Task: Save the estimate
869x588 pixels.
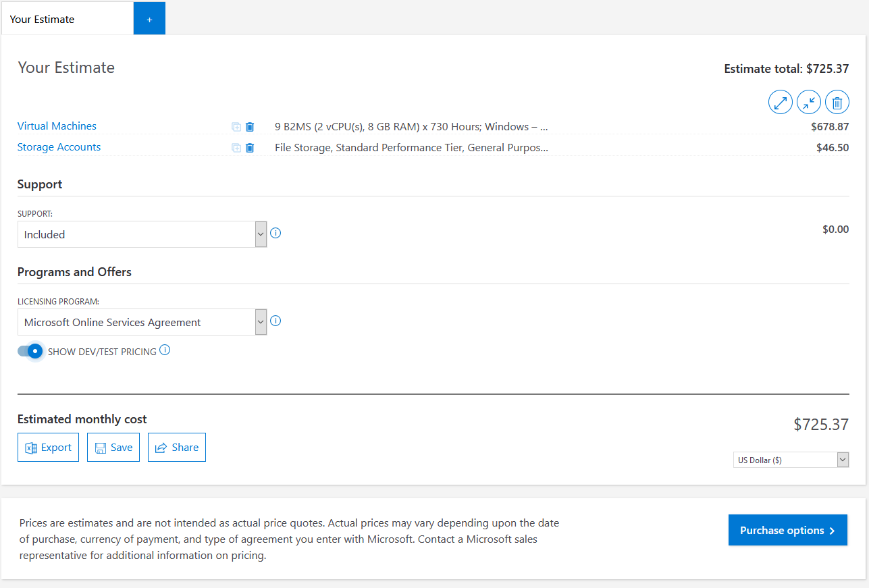Action: (113, 448)
